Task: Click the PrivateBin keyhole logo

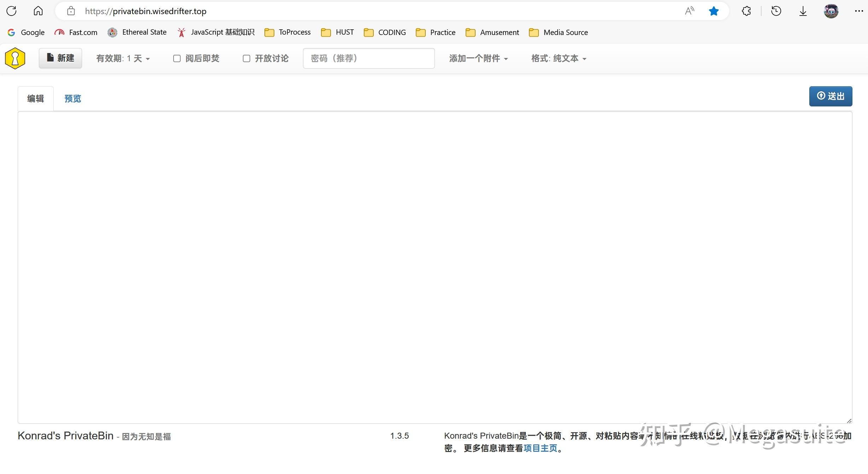Action: [x=15, y=58]
